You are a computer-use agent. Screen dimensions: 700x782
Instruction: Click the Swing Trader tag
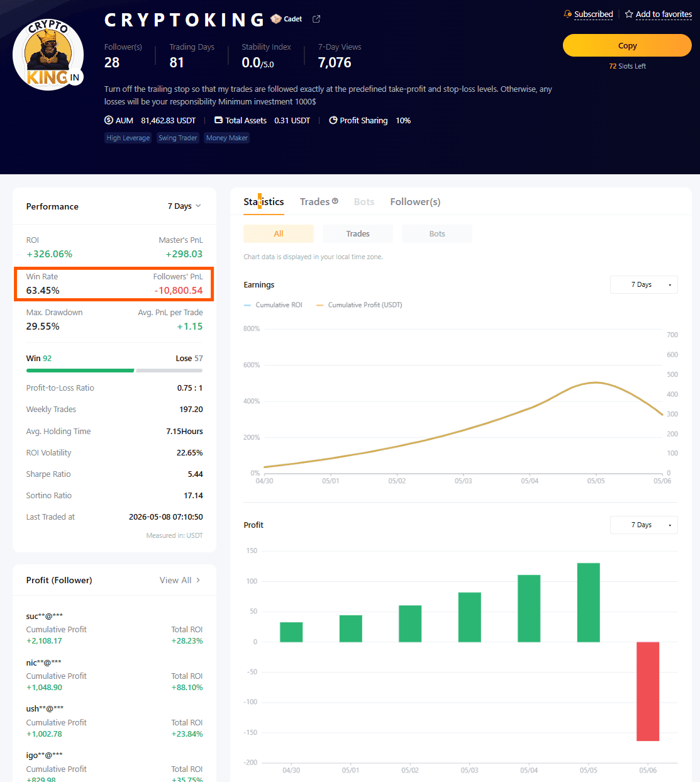point(178,138)
